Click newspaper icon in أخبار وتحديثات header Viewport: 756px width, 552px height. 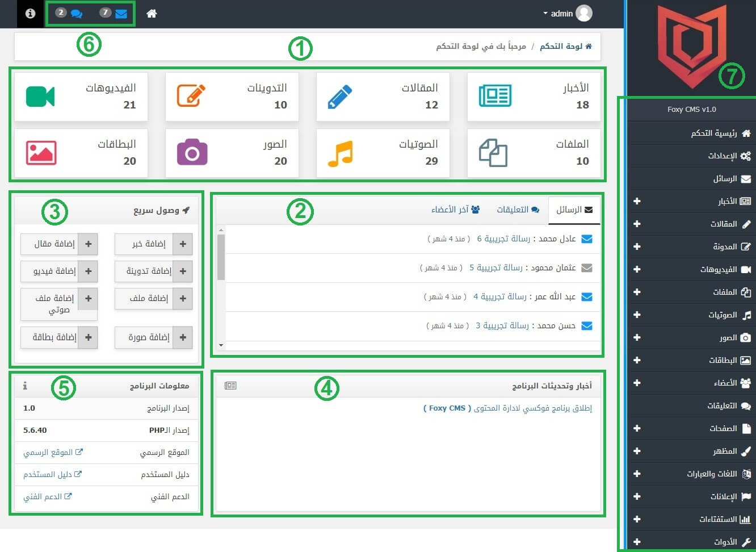(230, 386)
